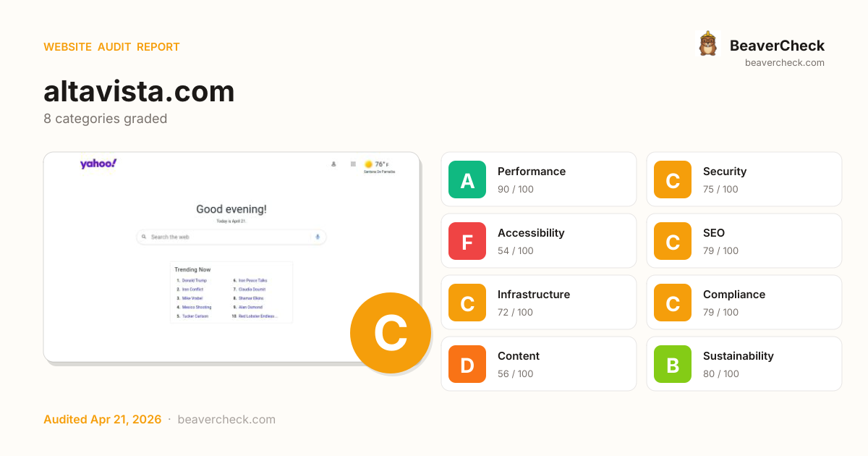Click the red F grade badge for Accessibility
Viewport: 868px width, 456px height.
pyautogui.click(x=467, y=241)
